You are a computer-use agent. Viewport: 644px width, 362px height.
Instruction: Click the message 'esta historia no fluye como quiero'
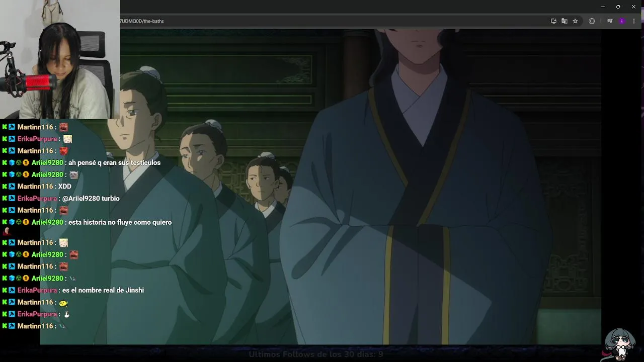click(x=120, y=222)
